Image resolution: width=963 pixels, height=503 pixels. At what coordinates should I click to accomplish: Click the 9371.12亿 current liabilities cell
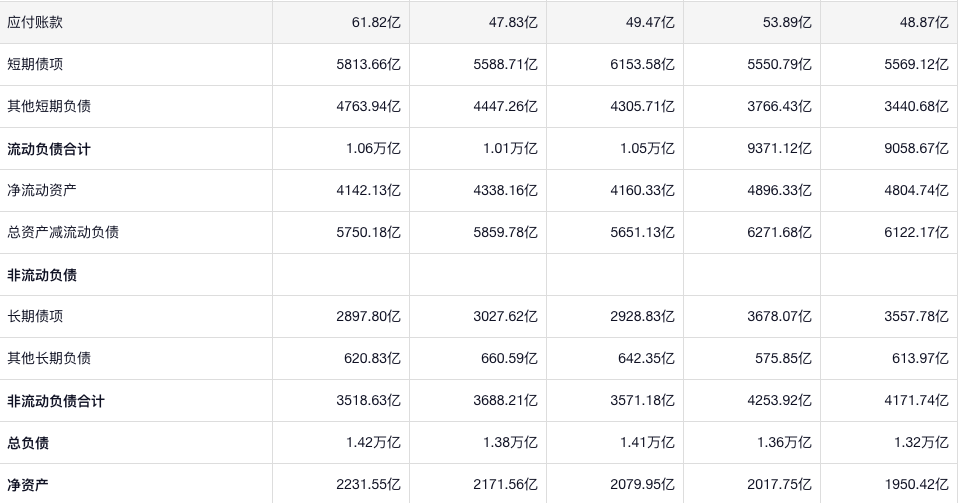click(779, 149)
